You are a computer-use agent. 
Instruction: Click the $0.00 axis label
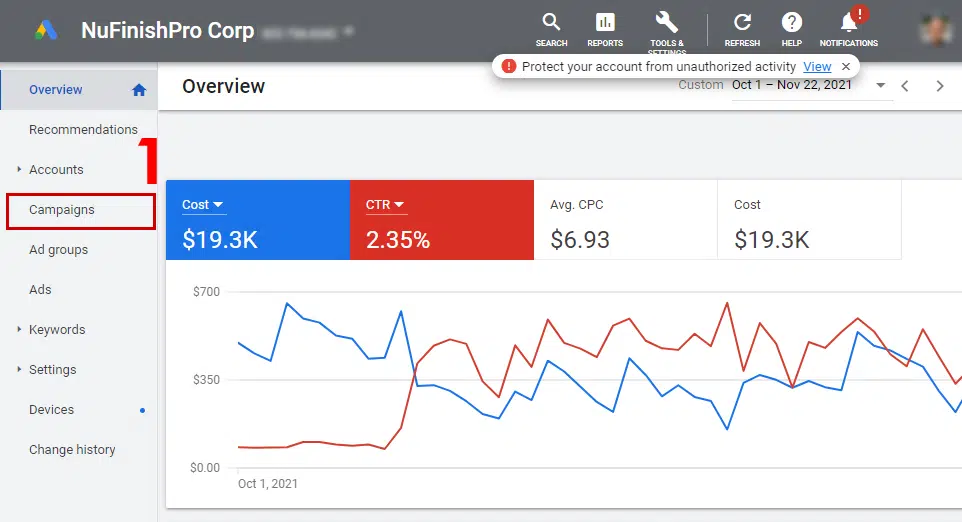(x=205, y=467)
